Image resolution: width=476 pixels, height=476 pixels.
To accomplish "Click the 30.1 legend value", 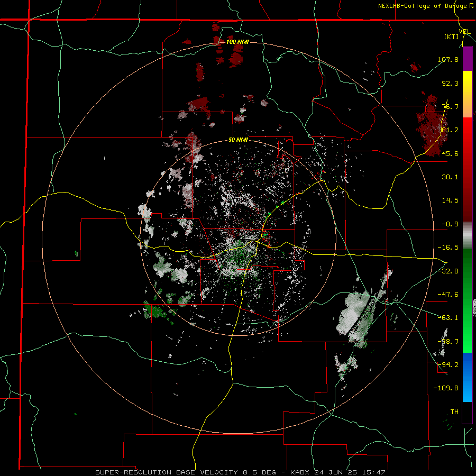I will coord(450,177).
